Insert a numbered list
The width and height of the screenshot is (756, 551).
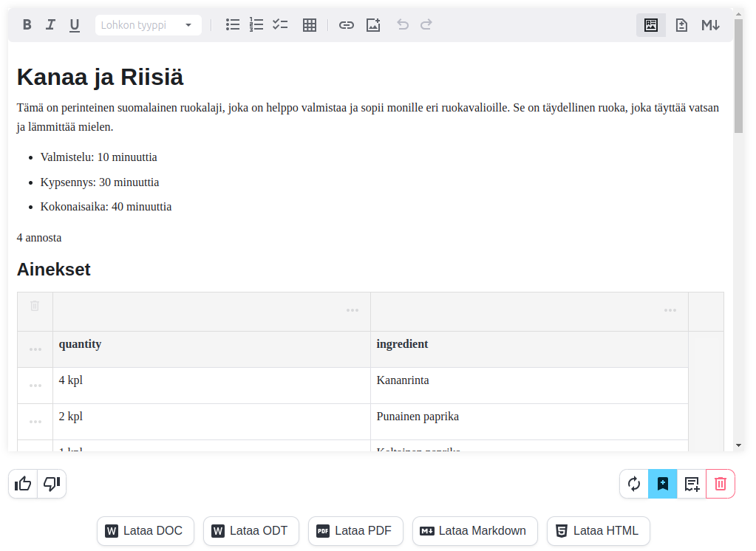point(256,24)
